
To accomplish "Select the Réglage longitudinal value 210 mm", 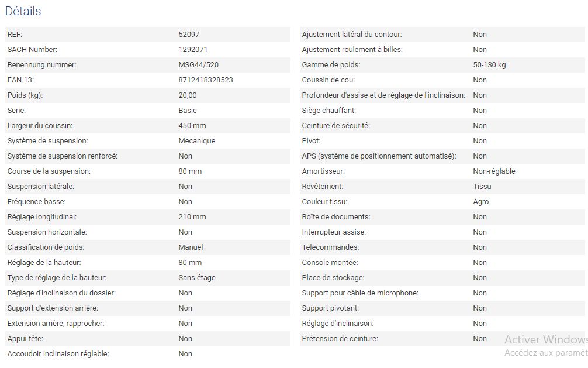I will pyautogui.click(x=192, y=217).
